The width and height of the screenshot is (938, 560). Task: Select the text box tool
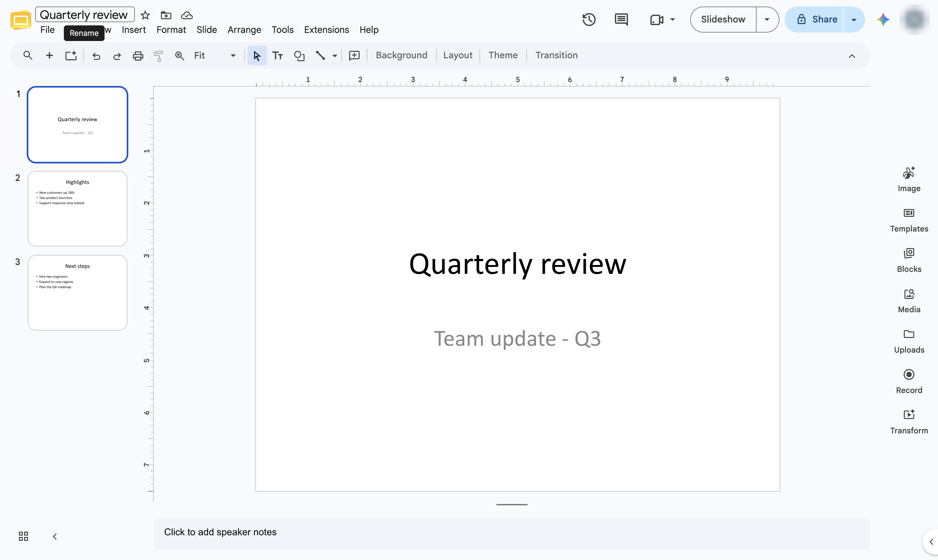(278, 56)
